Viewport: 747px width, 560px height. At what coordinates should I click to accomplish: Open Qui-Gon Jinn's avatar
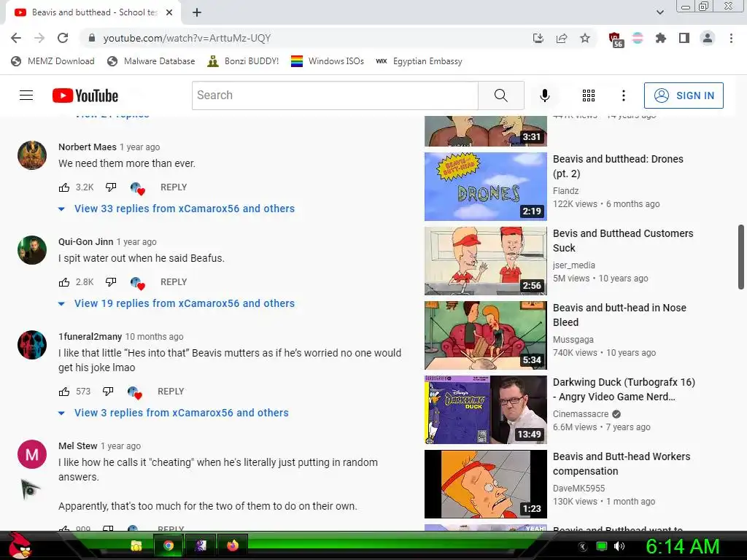coord(32,250)
